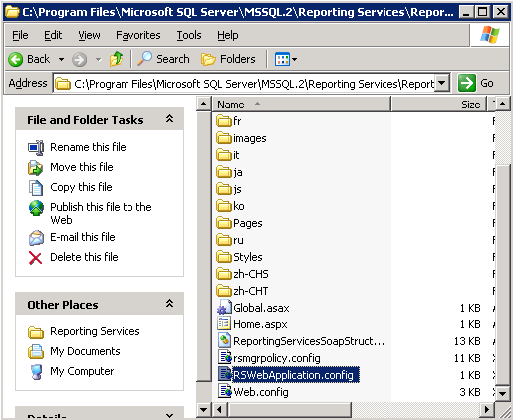513x420 pixels.
Task: Click inside the Address path field
Action: click(x=244, y=84)
